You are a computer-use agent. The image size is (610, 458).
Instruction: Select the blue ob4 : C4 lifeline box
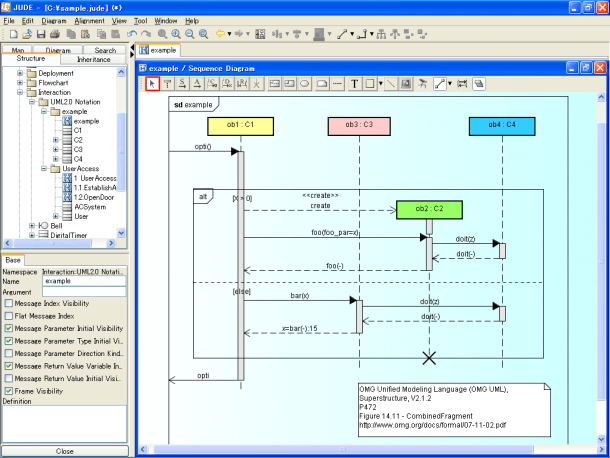tap(502, 126)
